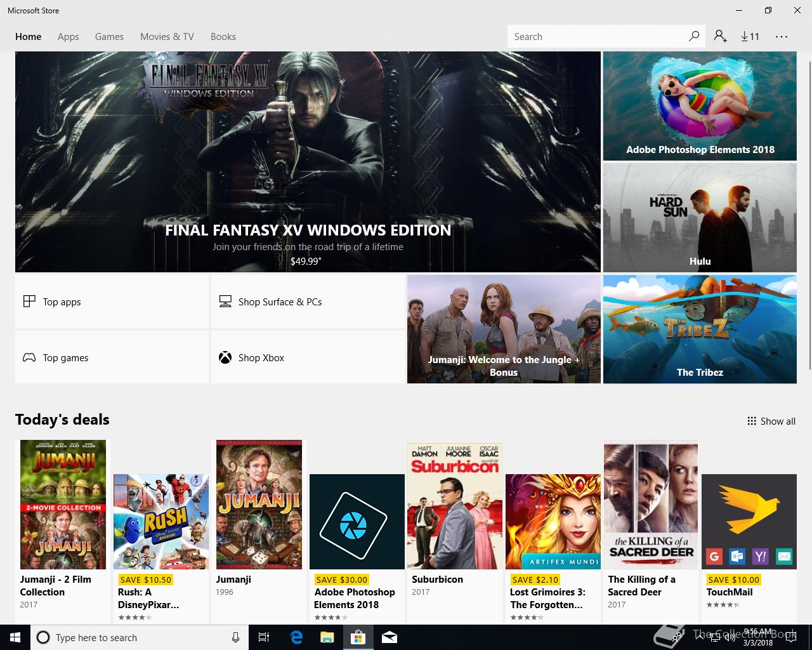Screen dimensions: 812x650
Task: Switch to the Apps tab
Action: 69,37
